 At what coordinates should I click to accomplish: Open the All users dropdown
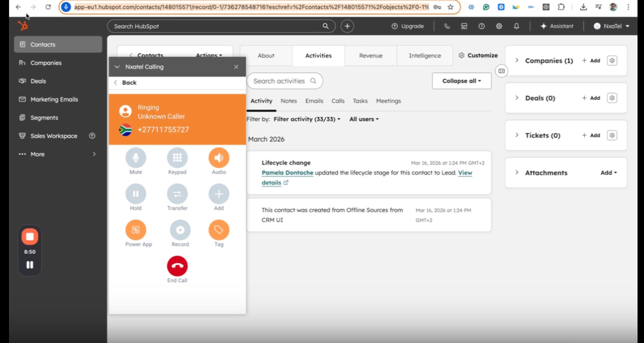coord(364,119)
